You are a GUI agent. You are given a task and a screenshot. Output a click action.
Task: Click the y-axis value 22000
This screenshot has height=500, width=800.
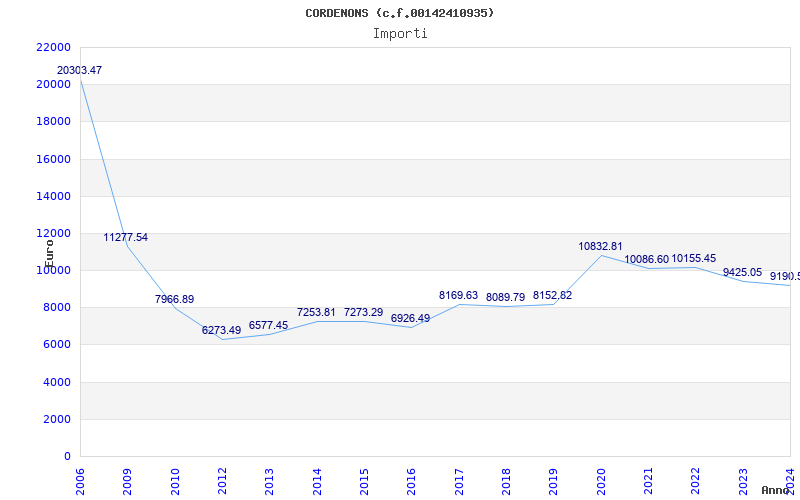pos(54,47)
